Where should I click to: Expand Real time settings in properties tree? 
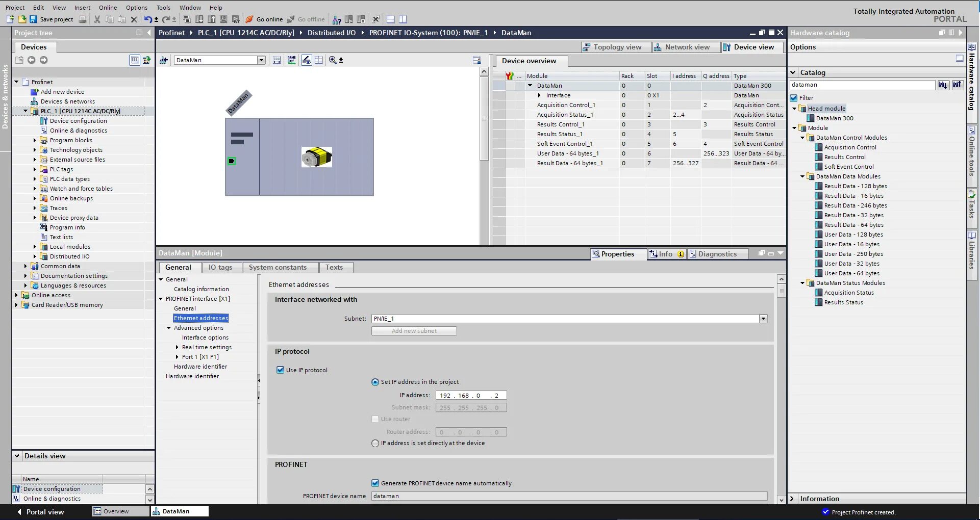coord(177,347)
